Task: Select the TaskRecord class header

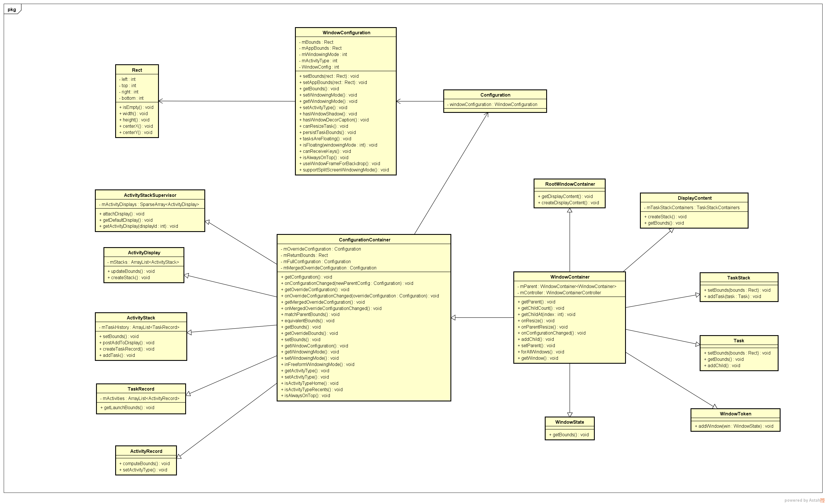Action: (x=141, y=389)
